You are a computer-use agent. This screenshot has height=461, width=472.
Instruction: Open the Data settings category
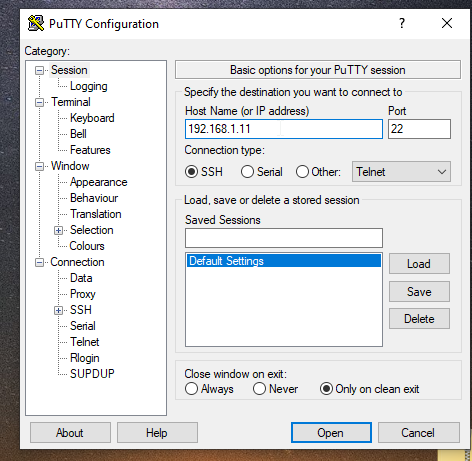pos(81,278)
